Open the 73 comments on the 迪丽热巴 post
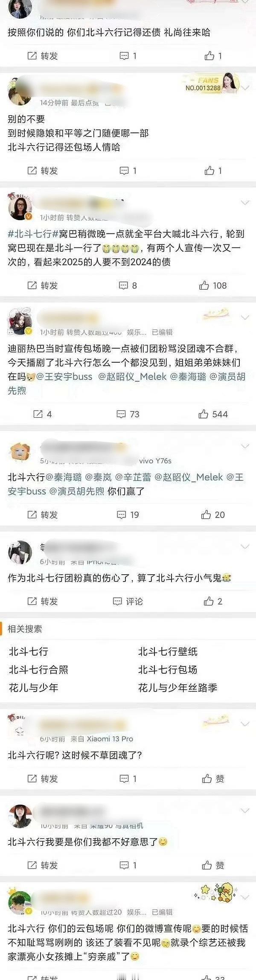Screen dimensions: 256x980 (128, 414)
